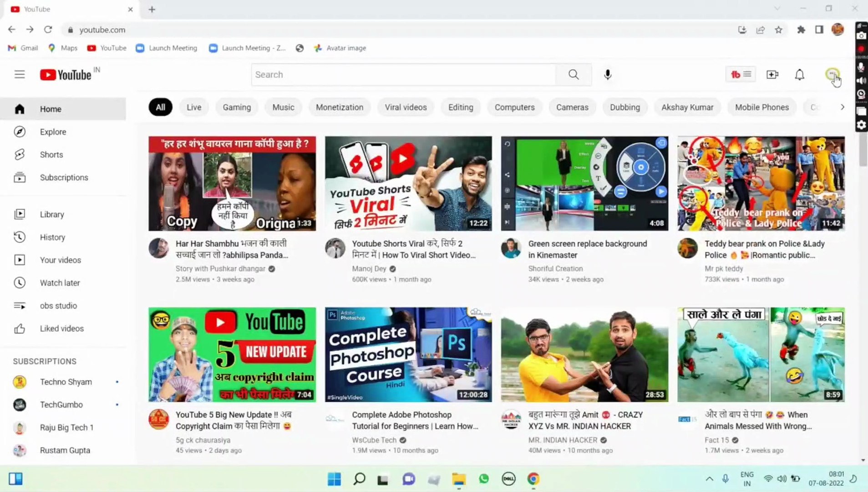This screenshot has height=492, width=868.
Task: Start a search with the magnifier icon
Action: pyautogui.click(x=573, y=74)
